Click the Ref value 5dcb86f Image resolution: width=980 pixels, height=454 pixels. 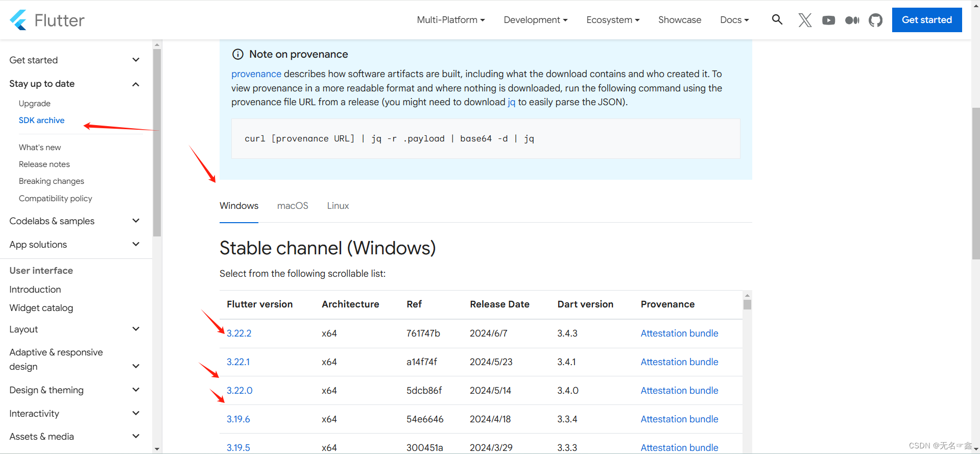[424, 391]
